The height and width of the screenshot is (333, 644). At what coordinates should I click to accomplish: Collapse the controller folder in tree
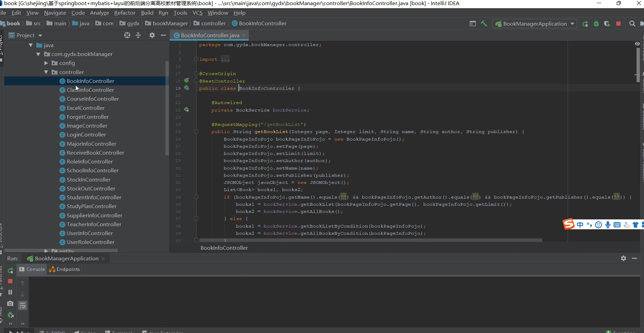tap(46, 72)
